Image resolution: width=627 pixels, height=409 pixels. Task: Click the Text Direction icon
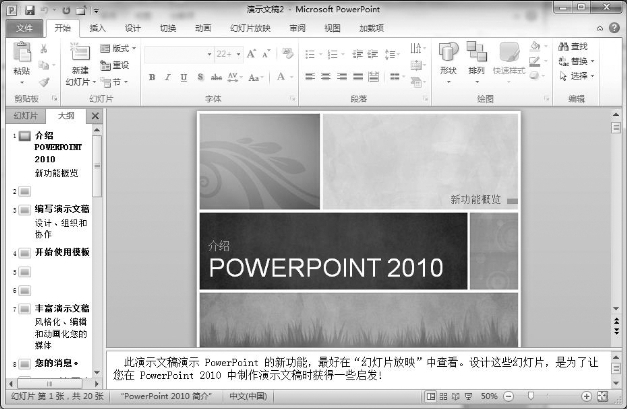(418, 48)
